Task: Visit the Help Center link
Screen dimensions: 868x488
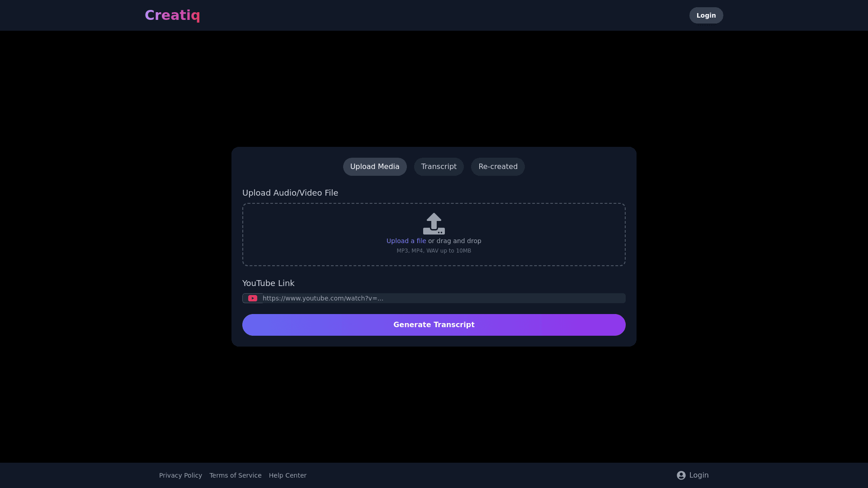Action: point(288,475)
